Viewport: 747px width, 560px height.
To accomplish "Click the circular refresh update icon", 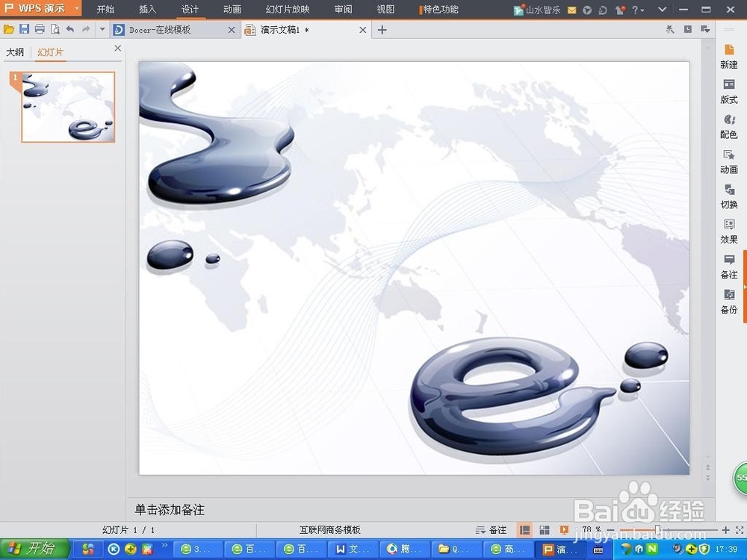I will (603, 10).
